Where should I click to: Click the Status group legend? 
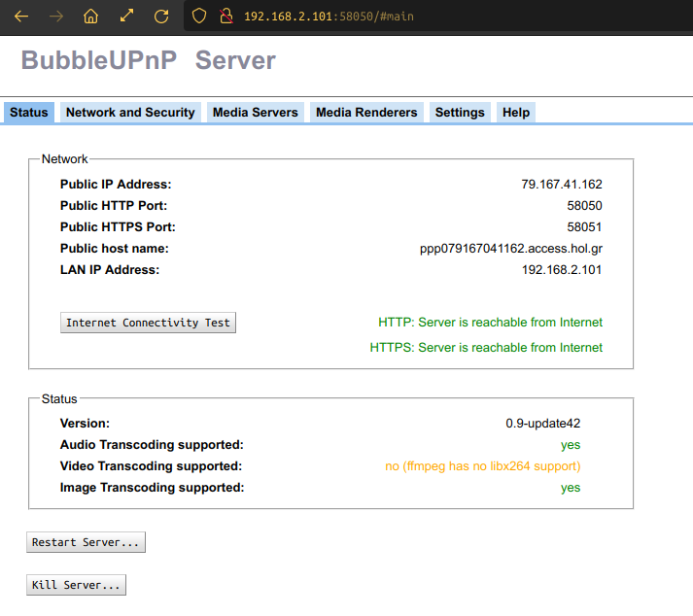[x=59, y=399]
